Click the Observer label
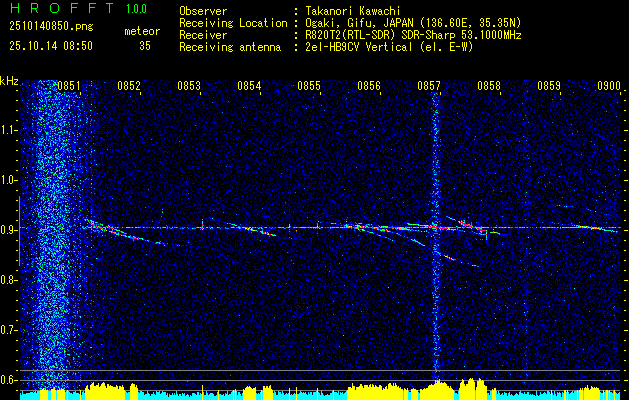Viewport: 629px width, 400px height. click(x=203, y=11)
